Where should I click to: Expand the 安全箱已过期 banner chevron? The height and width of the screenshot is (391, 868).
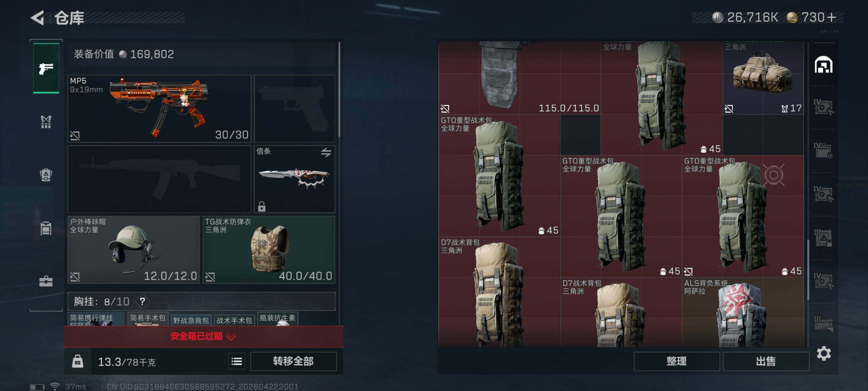[231, 336]
